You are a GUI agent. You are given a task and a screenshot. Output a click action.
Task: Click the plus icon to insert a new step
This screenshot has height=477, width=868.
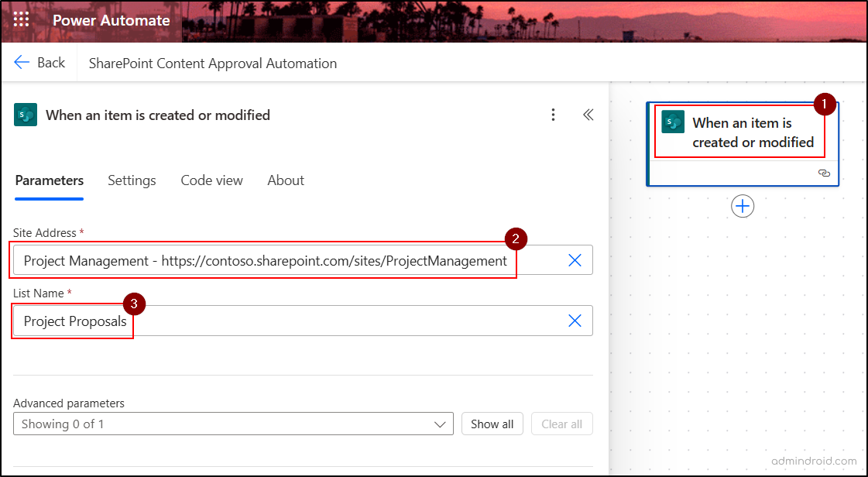(742, 206)
